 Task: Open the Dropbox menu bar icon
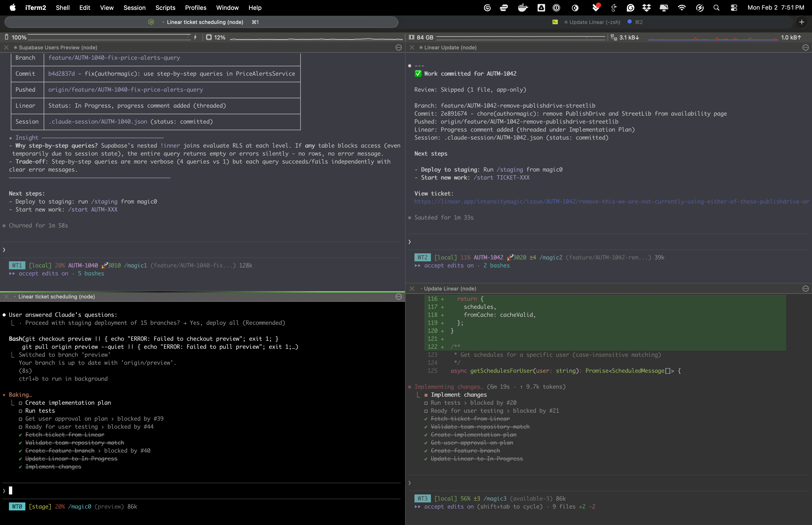click(x=646, y=8)
